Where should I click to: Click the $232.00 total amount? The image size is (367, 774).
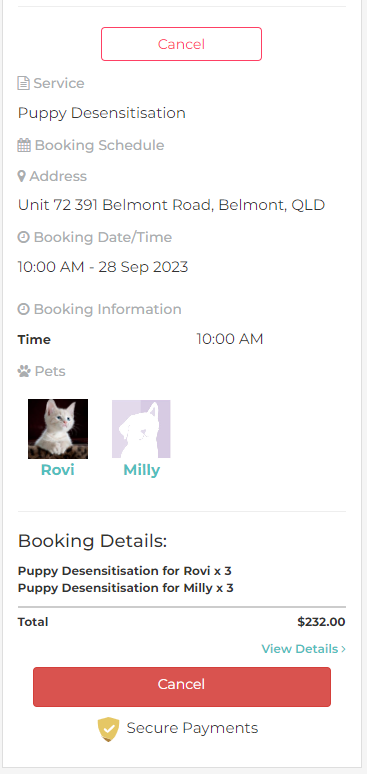point(321,621)
